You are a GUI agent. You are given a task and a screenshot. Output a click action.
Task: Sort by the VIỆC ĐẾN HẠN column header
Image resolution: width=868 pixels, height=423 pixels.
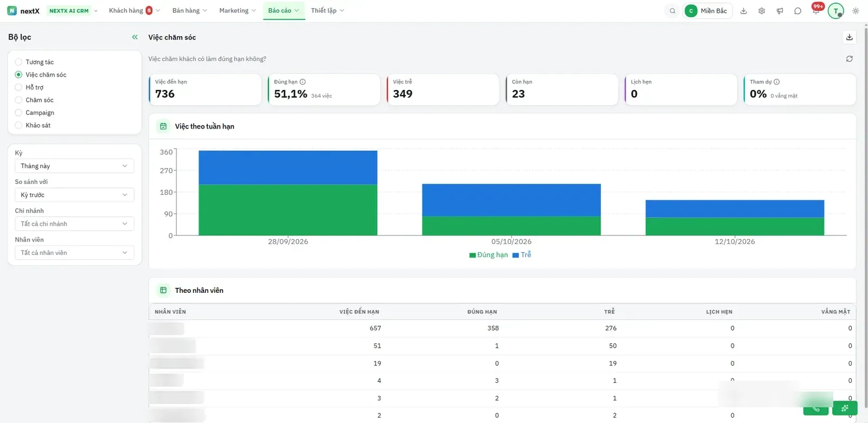[359, 312]
